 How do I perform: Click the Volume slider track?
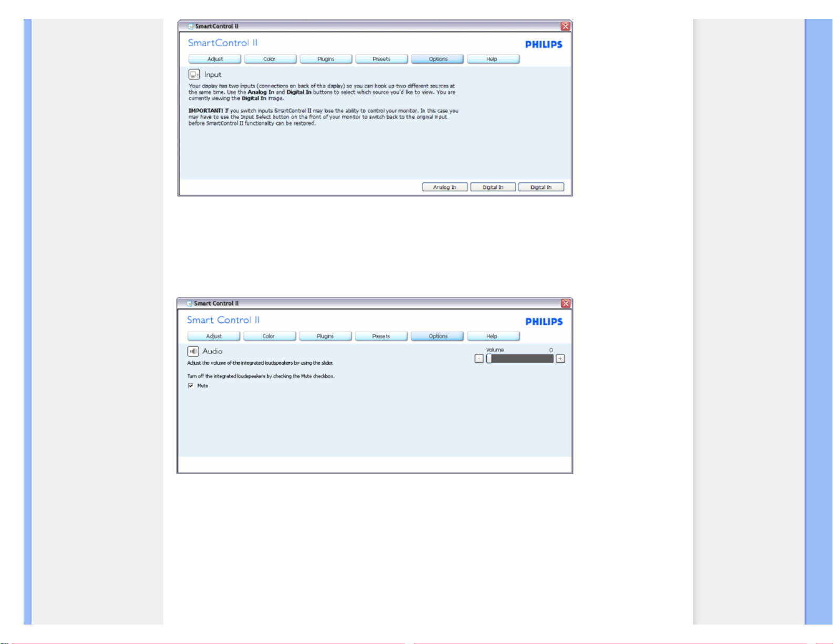coord(520,359)
